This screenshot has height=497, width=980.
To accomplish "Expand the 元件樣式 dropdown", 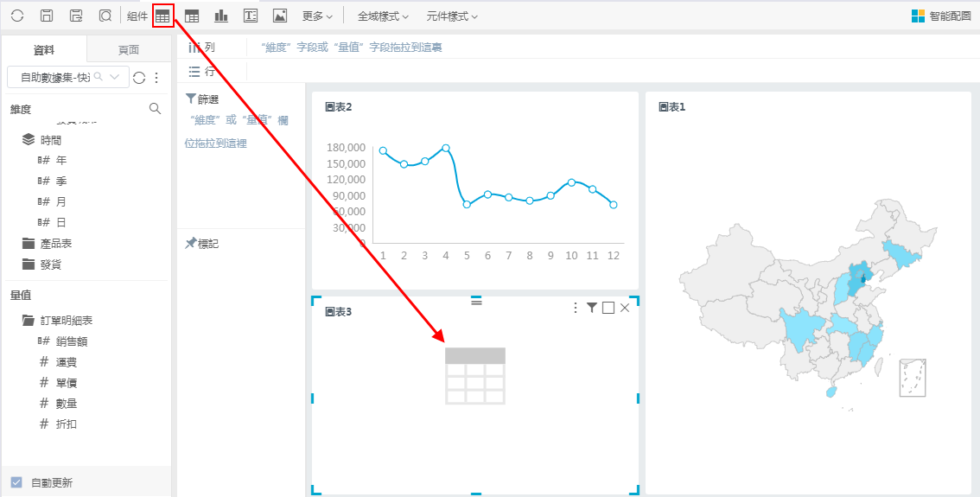I will click(x=452, y=16).
